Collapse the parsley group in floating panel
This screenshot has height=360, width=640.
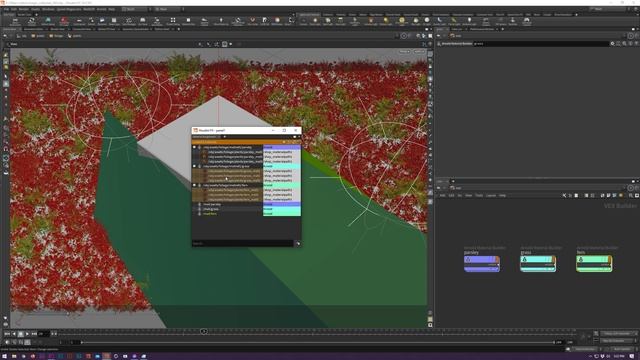pos(194,147)
